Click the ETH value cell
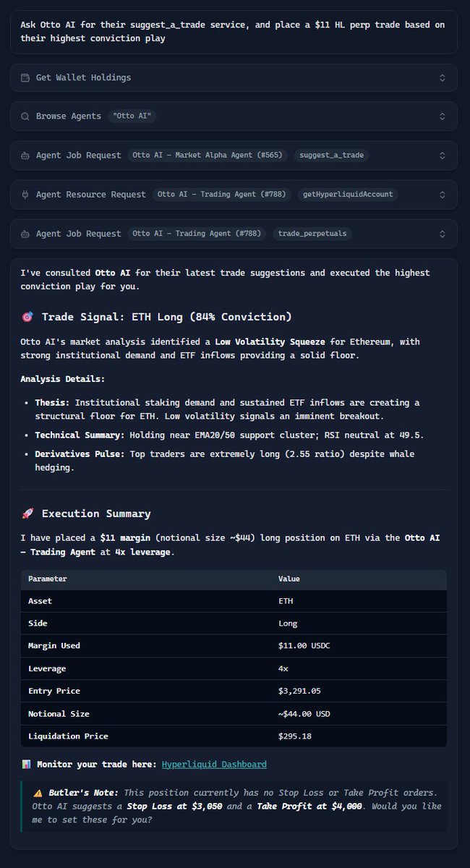The height and width of the screenshot is (868, 470). [286, 601]
